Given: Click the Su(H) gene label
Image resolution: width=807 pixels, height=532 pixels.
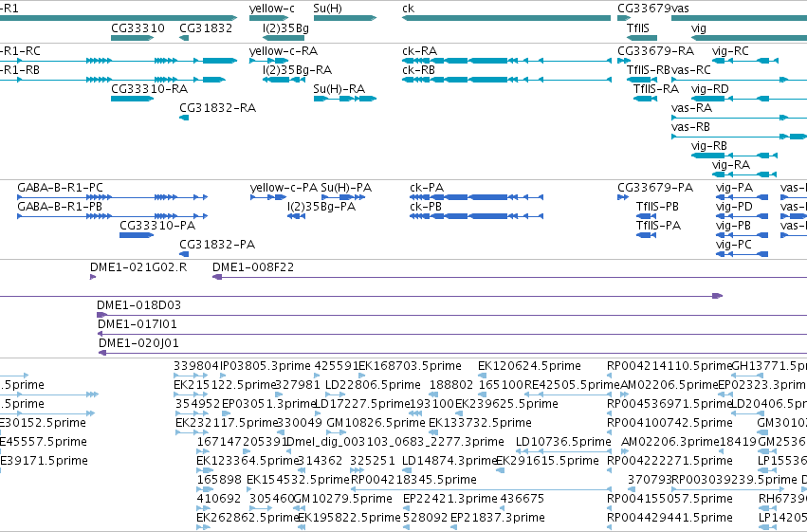Looking at the screenshot, I should 327,9.
